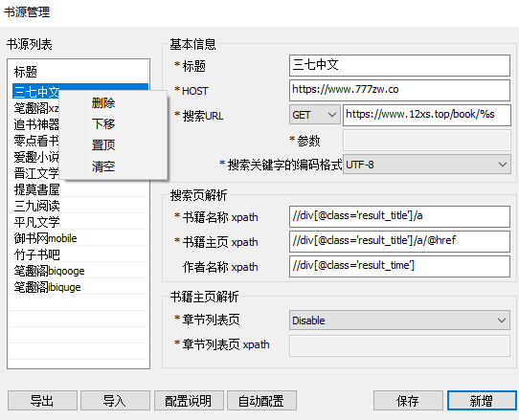Click the 参数 input field

click(x=427, y=141)
